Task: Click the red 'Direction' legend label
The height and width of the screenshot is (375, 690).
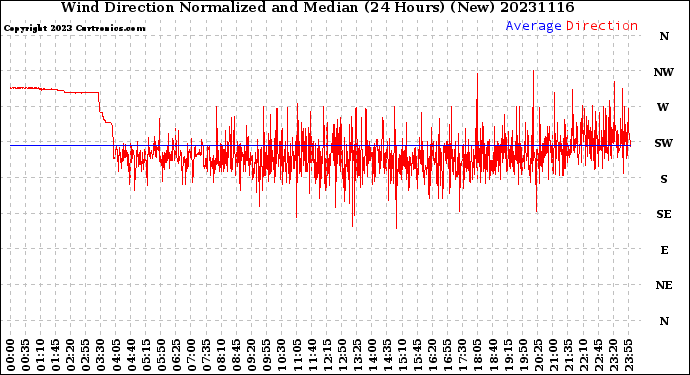Action: coord(602,26)
